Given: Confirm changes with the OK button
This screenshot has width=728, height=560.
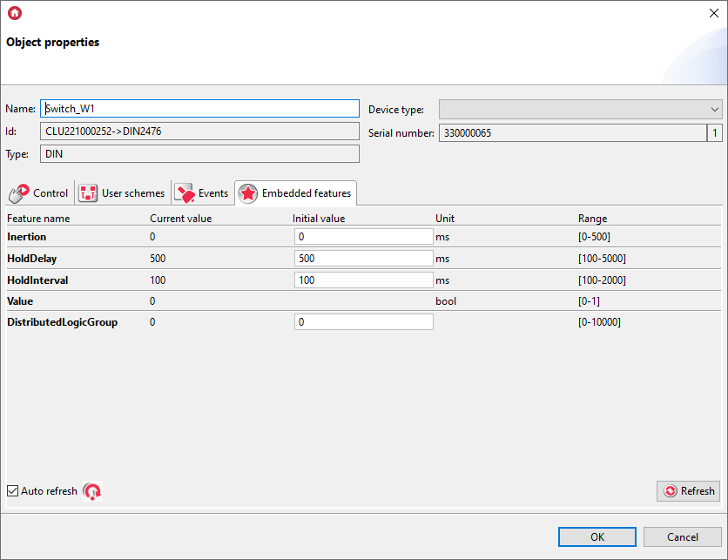Looking at the screenshot, I should 597,536.
